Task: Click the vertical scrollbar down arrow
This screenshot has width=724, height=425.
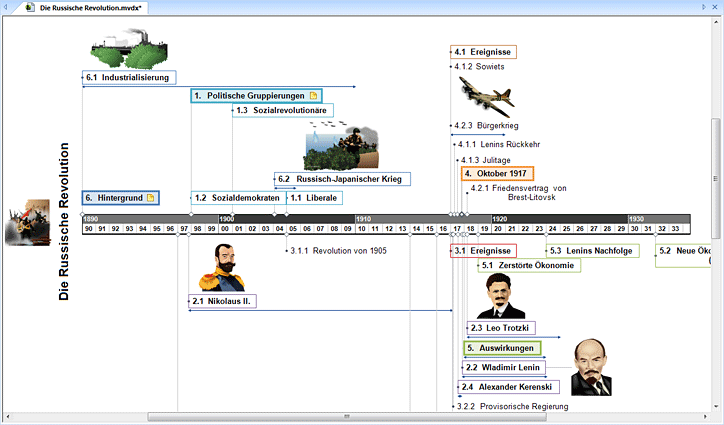Action: [716, 407]
